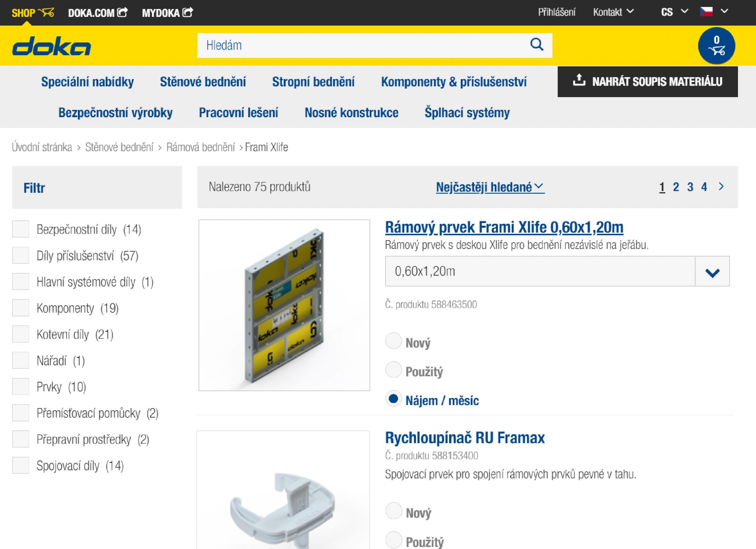Viewport: 756px width, 549px height.
Task: Click the Stěnové bednění breadcrumb
Action: click(x=119, y=147)
